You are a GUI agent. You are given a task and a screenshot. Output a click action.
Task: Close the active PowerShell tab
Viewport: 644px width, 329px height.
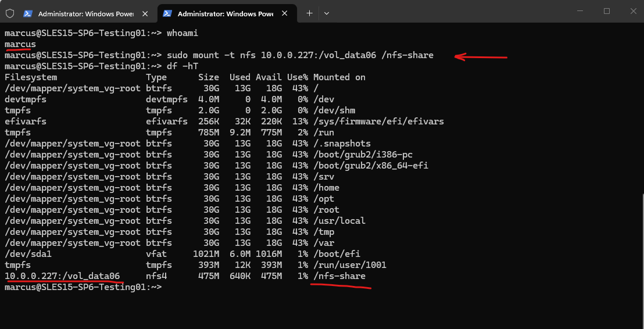[x=285, y=13]
